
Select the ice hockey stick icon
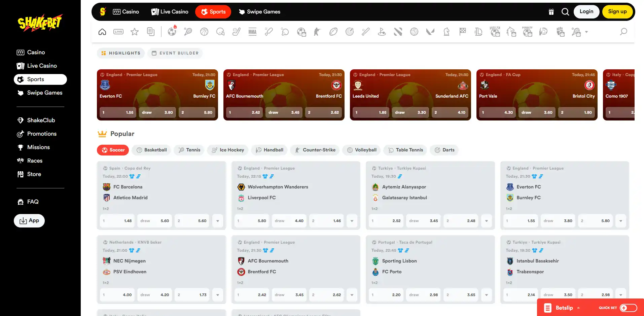237,32
